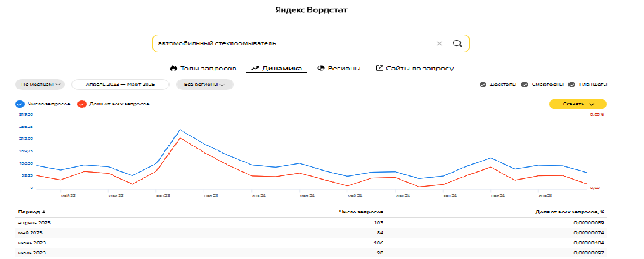Open the Апрель 2023 — Март 2025 date range picker
Viewport: 644px width, 259px height.
(120, 85)
